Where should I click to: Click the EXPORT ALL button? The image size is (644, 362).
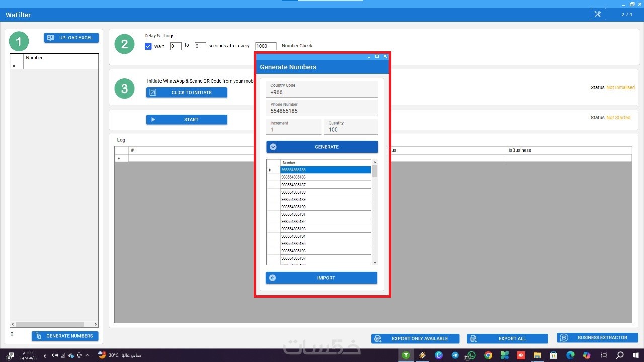coord(507,339)
